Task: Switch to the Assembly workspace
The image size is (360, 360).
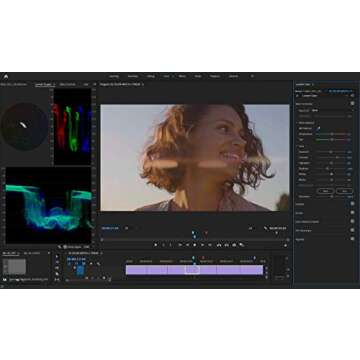Action: coord(133,76)
